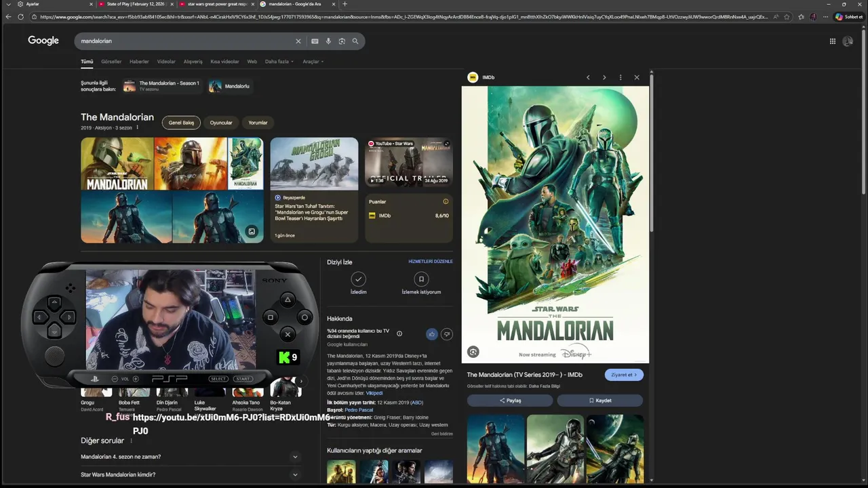Open Google Lens image search icon
The image size is (868, 488).
(342, 41)
